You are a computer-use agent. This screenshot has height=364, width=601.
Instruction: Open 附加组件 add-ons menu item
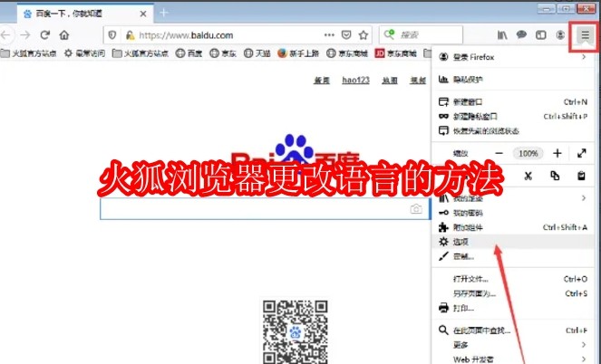click(513, 227)
